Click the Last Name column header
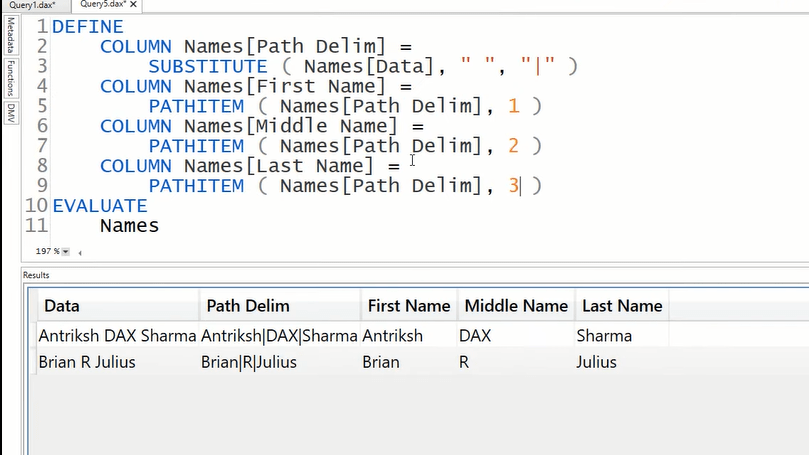The image size is (809, 455). [622, 306]
